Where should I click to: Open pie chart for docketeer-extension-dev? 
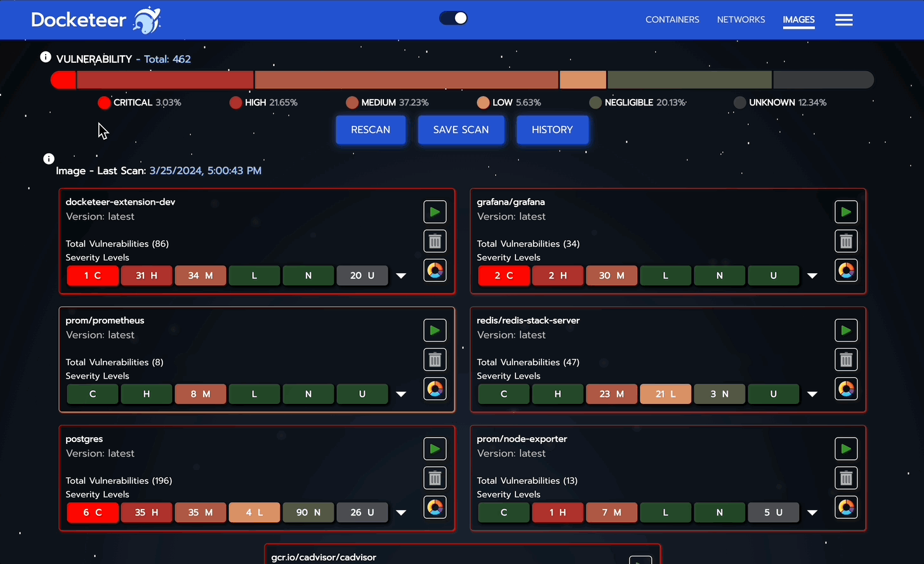click(435, 271)
